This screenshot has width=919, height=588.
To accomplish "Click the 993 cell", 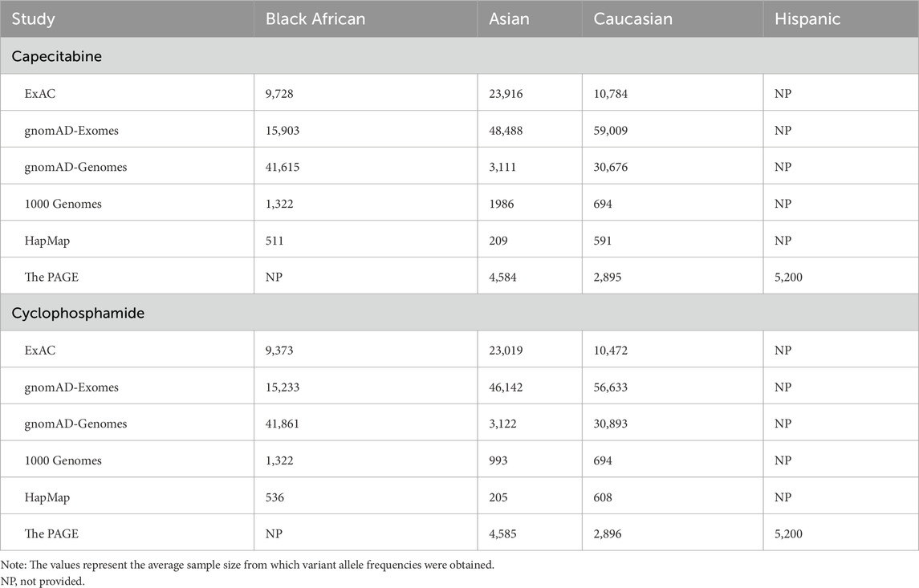I will click(x=498, y=460).
